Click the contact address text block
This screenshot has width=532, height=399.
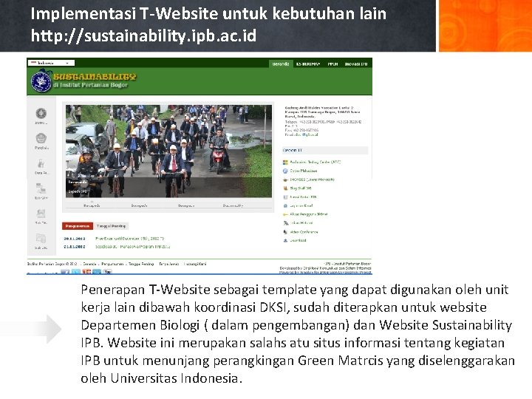pos(324,121)
